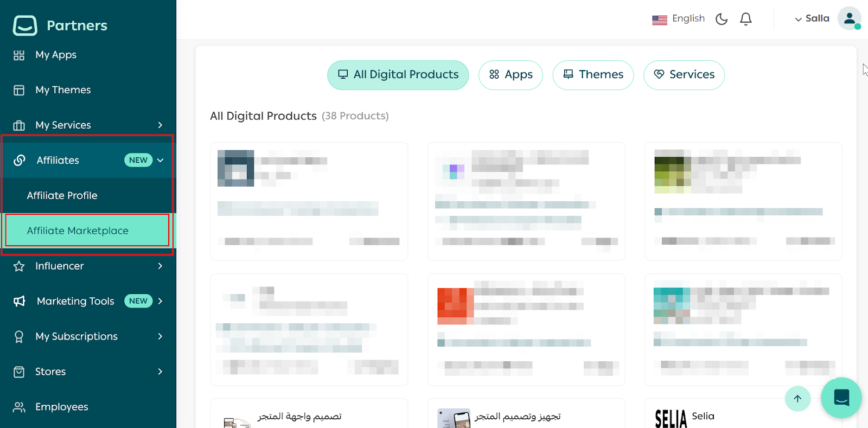
Task: Open the live chat bubble
Action: [841, 398]
